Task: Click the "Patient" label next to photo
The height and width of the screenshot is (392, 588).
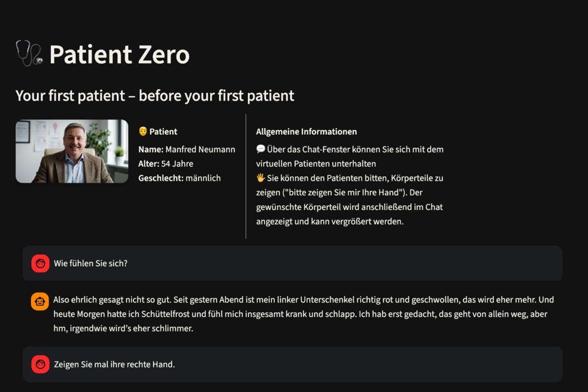Action: (x=163, y=132)
